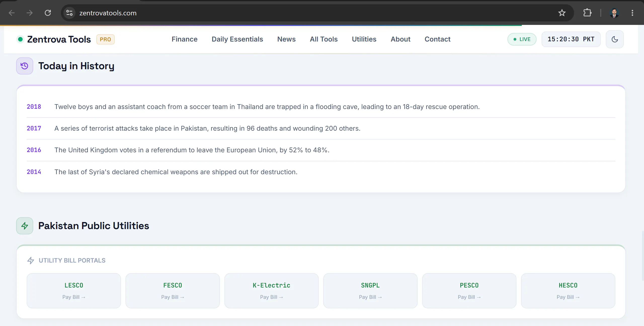
Task: Click the 2016 year label
Action: [34, 150]
